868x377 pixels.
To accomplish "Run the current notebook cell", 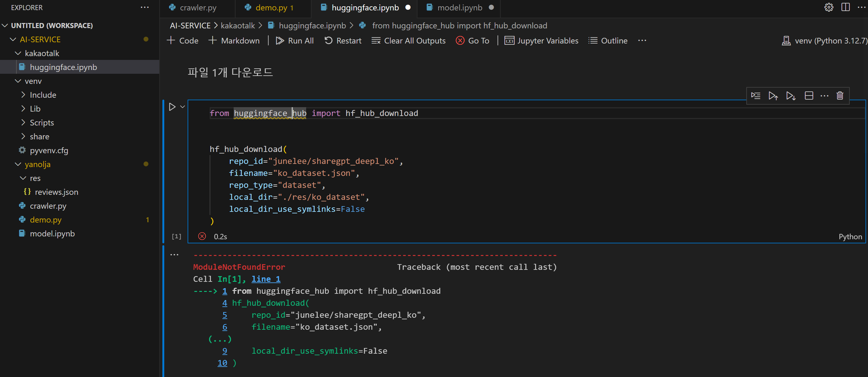I will pyautogui.click(x=172, y=107).
